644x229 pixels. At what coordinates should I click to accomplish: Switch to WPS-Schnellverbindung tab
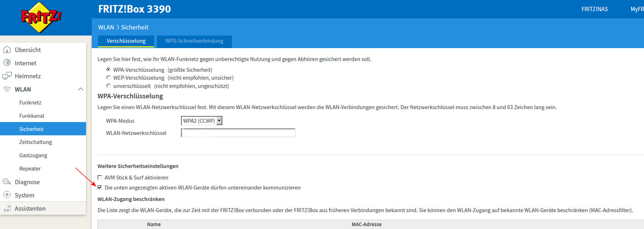(x=194, y=41)
